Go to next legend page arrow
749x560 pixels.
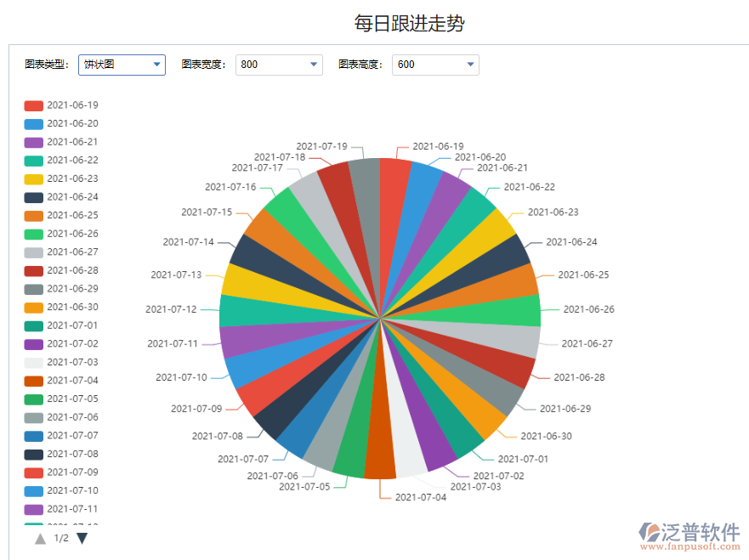82,538
